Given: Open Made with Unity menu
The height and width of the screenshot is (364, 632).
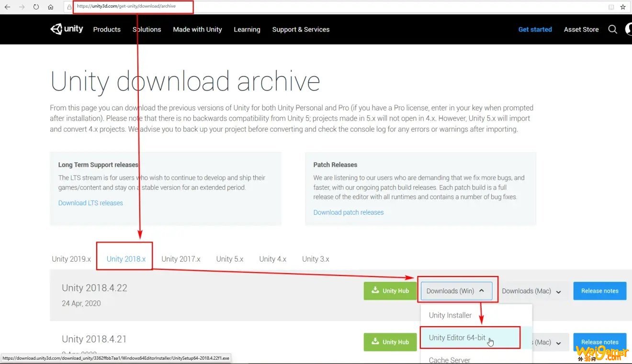Looking at the screenshot, I should pos(197,29).
